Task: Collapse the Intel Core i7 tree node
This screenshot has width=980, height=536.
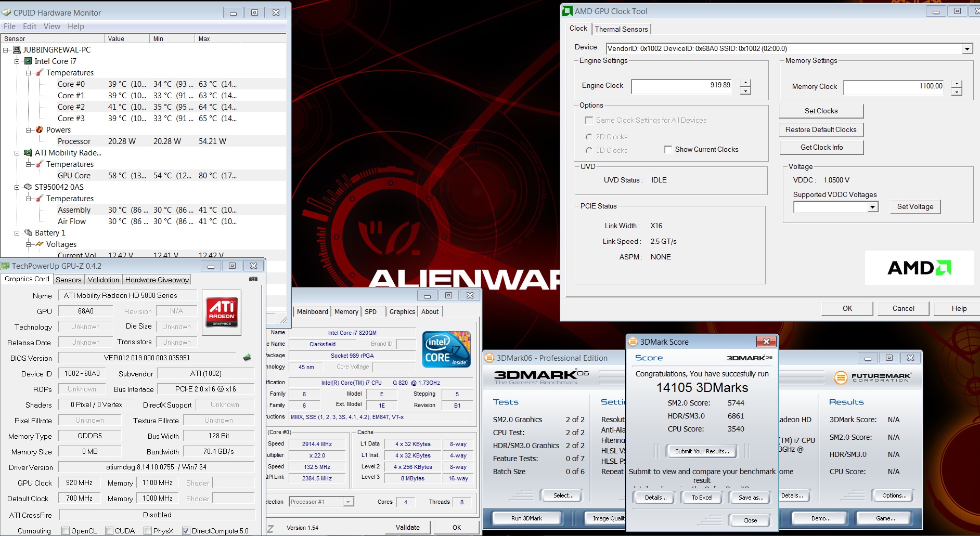Action: click(x=17, y=61)
